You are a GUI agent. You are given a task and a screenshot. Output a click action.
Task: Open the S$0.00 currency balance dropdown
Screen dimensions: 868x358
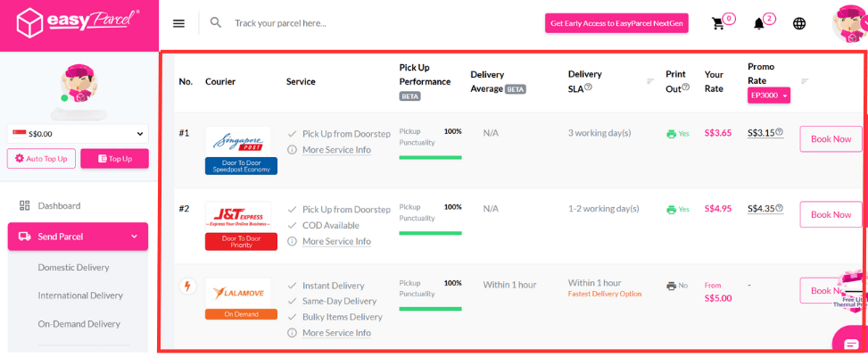pos(78,134)
